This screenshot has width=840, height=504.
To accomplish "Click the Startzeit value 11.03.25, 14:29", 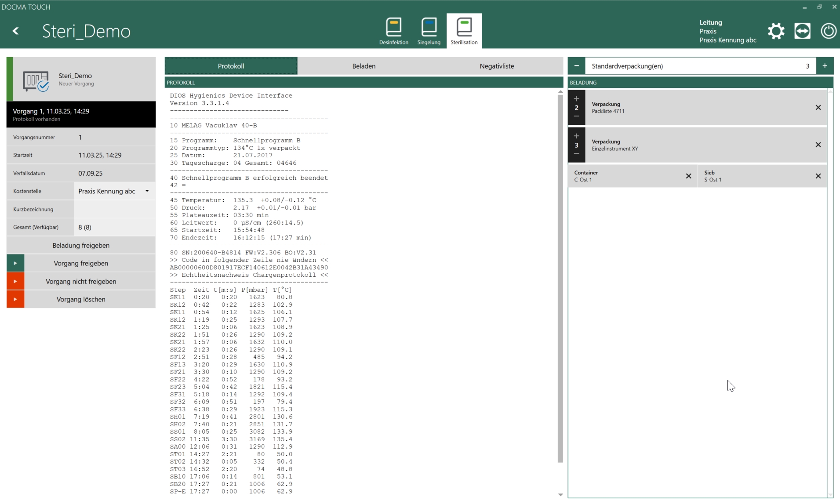I will [x=100, y=155].
